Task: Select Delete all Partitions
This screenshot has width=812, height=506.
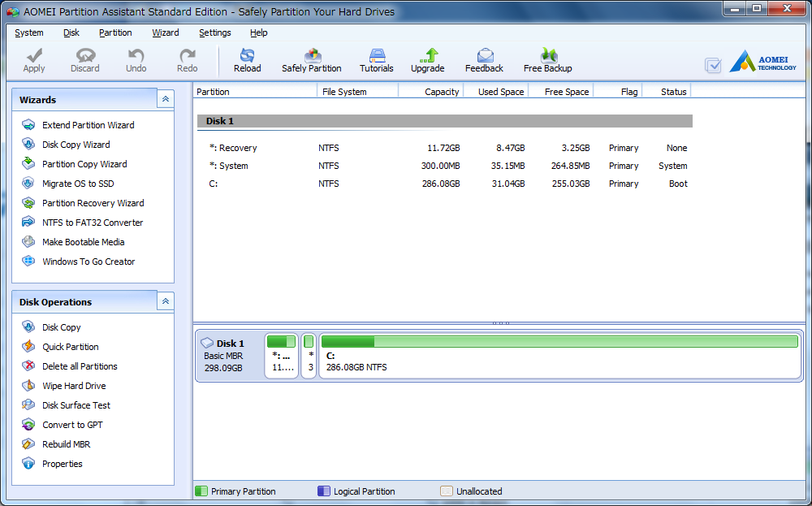Action: 69,366
